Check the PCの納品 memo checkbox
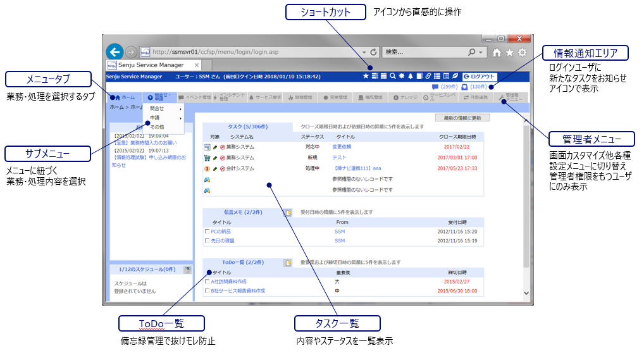 coord(207,232)
